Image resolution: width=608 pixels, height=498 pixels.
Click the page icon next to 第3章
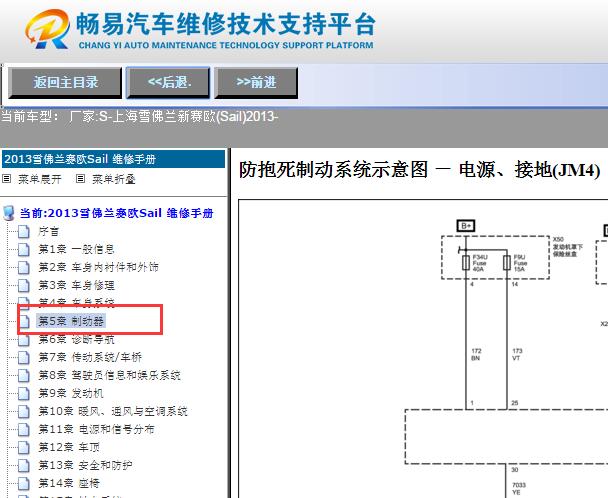24,285
